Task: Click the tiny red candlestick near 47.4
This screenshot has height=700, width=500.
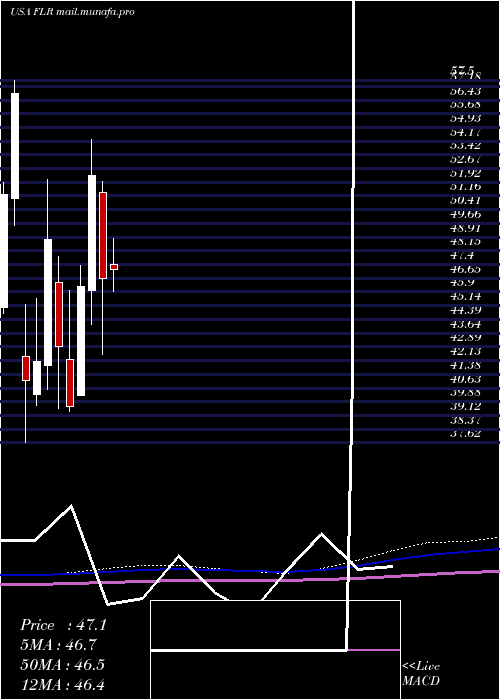Action: [x=114, y=267]
